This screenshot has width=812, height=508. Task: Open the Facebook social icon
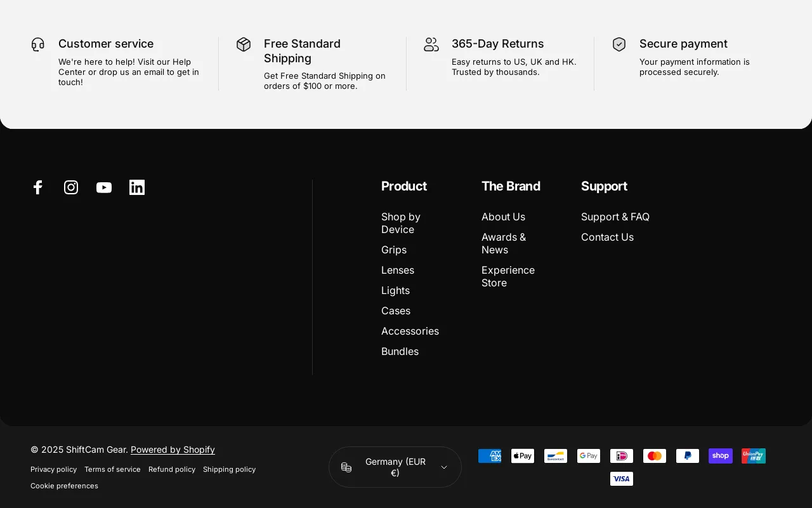click(38, 187)
